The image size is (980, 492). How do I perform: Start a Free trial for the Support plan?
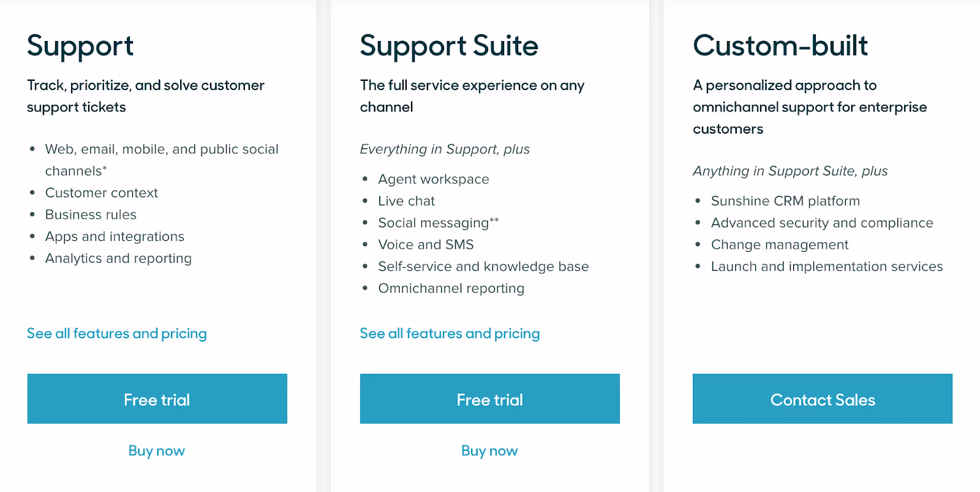[x=157, y=399]
